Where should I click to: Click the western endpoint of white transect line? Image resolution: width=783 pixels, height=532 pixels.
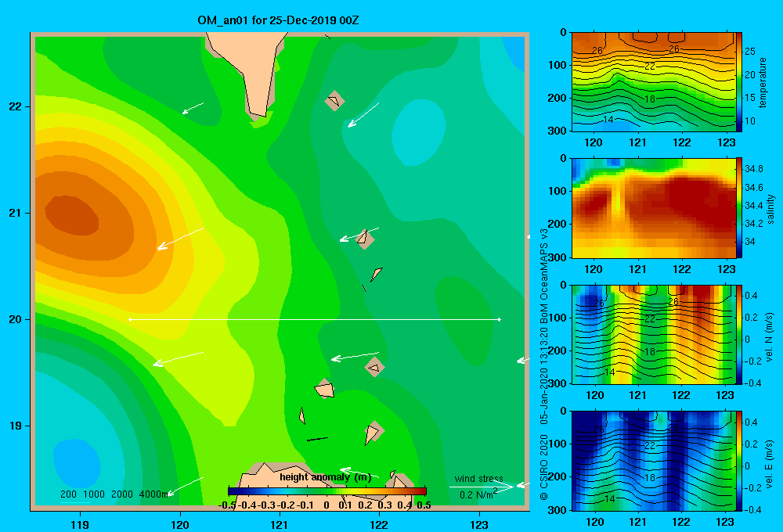[130, 319]
